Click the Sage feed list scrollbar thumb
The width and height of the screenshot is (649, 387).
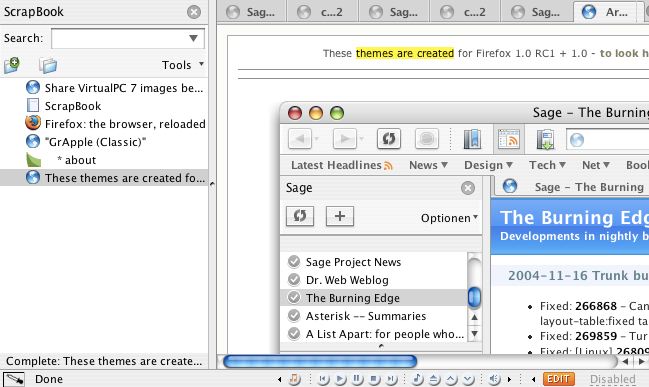tap(474, 297)
